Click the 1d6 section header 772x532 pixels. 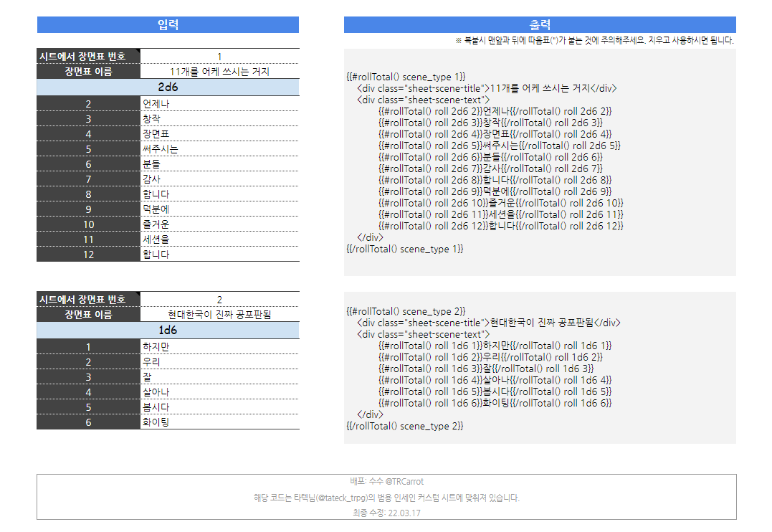(x=168, y=330)
